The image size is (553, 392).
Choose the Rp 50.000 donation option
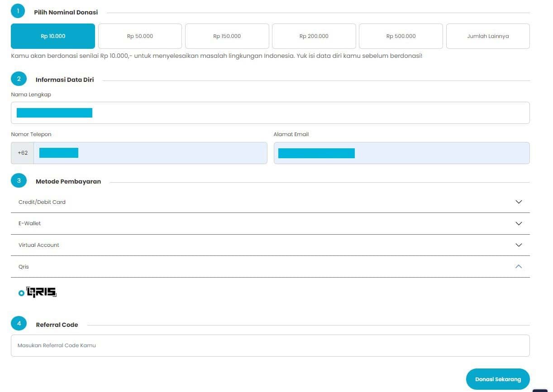click(x=140, y=36)
